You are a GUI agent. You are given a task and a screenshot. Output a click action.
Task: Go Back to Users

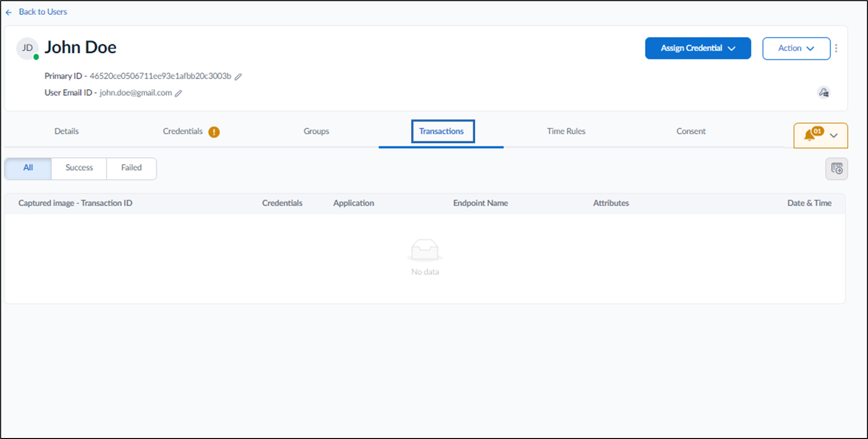click(x=43, y=12)
